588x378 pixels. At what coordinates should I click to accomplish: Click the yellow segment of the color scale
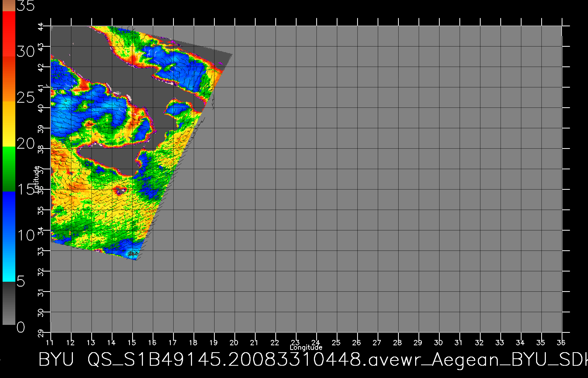[9, 124]
